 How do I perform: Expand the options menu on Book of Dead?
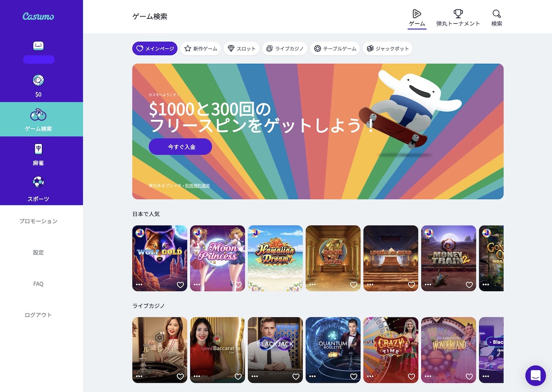(312, 285)
